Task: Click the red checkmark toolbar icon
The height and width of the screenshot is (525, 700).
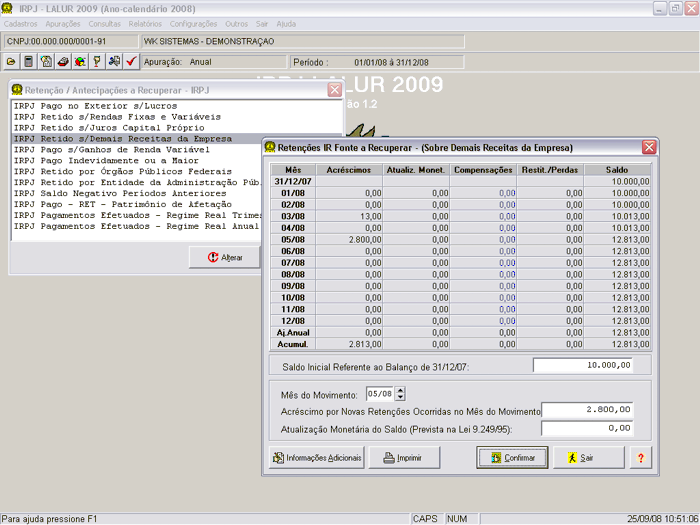Action: [131, 62]
